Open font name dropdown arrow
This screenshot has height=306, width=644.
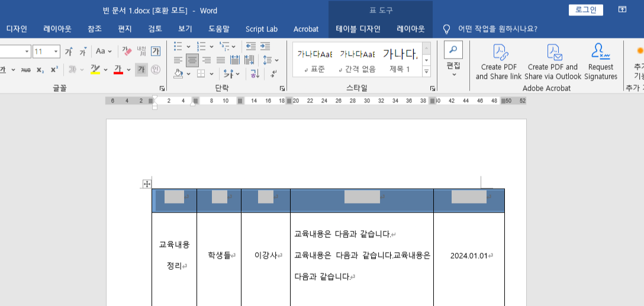[27, 51]
